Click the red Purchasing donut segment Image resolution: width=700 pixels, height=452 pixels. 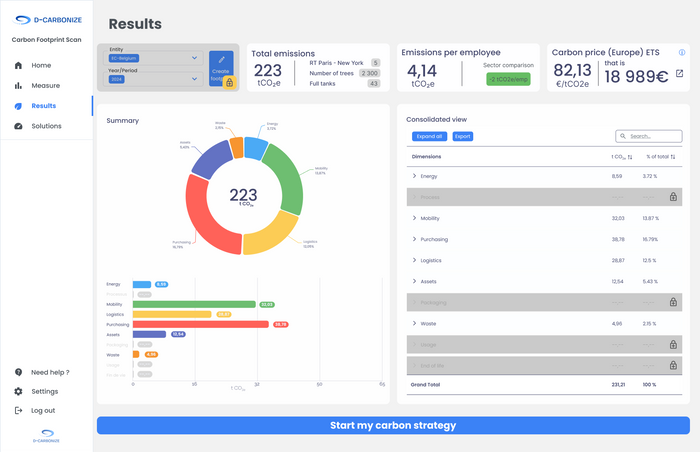[x=205, y=221]
